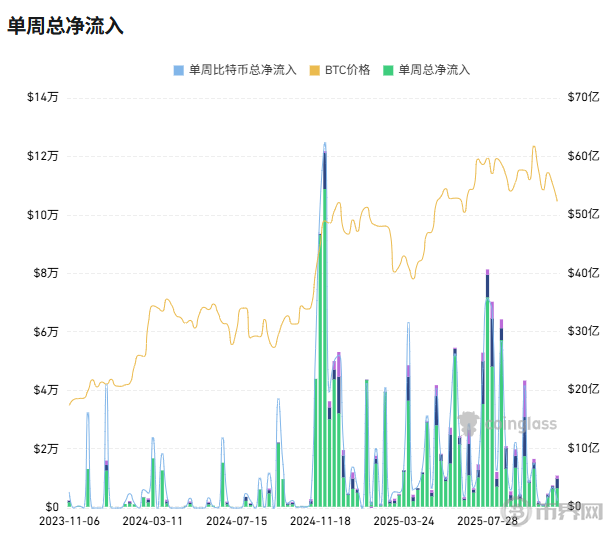Click left axis label $12万
The height and width of the screenshot is (539, 614).
coord(43,156)
